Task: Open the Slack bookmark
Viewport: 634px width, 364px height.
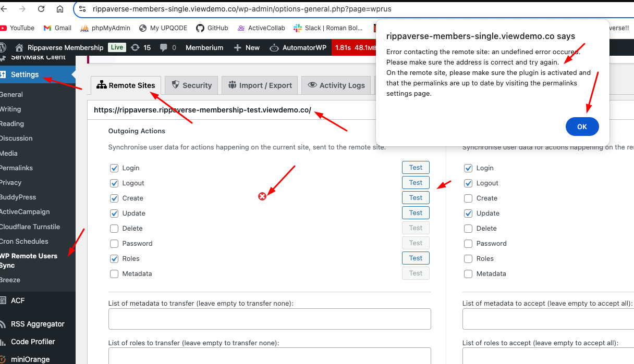Action: (327, 28)
